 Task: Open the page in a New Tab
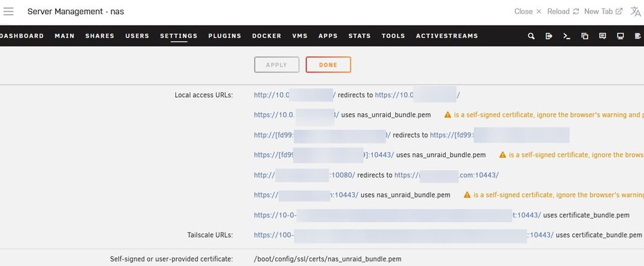[603, 12]
